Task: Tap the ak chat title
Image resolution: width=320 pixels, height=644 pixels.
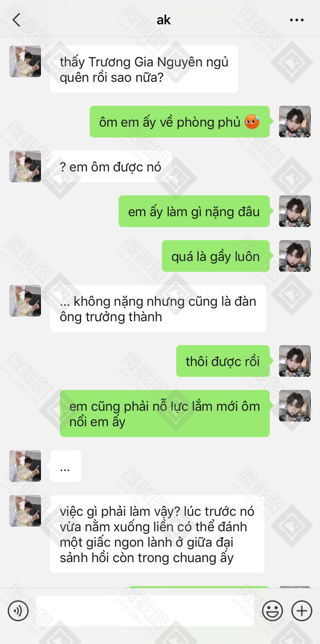Action: click(x=163, y=20)
